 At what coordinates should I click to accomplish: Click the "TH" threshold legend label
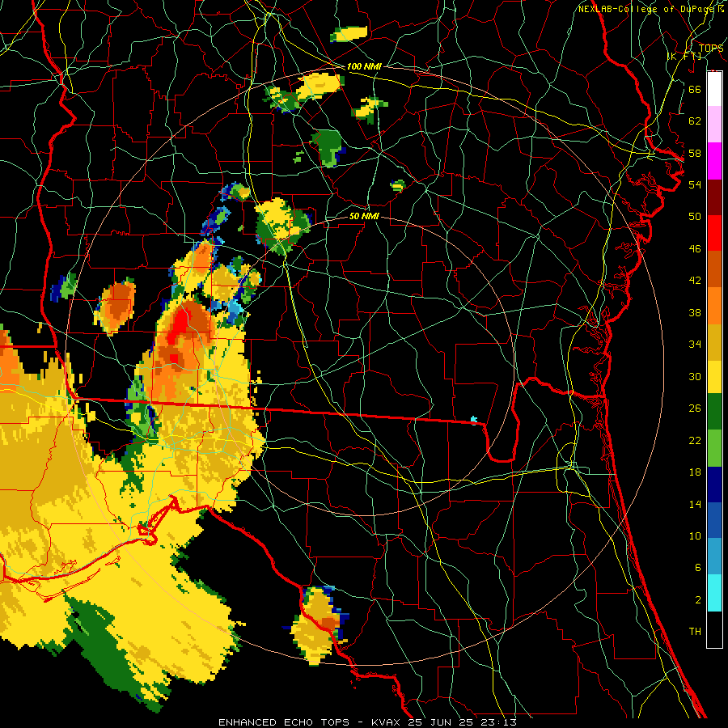pos(695,632)
